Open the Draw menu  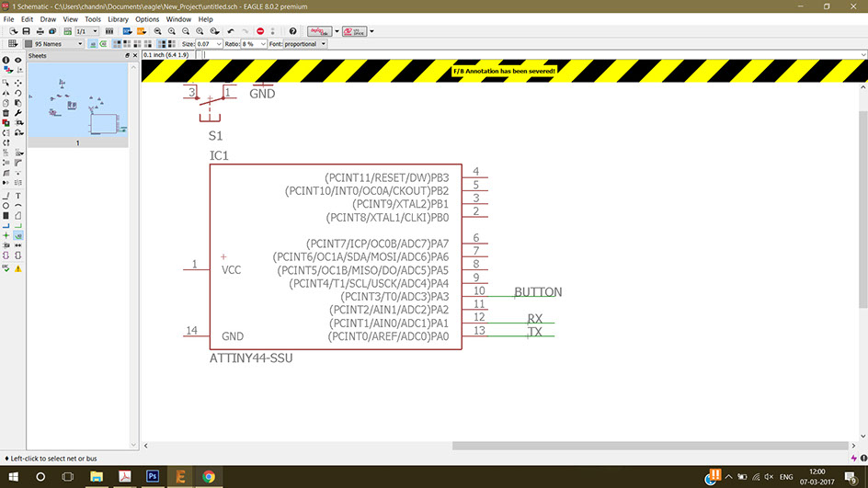[x=48, y=18]
